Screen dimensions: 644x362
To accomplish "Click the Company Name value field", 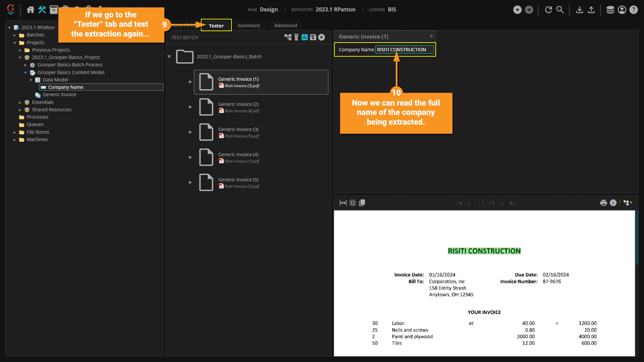I will pyautogui.click(x=404, y=50).
